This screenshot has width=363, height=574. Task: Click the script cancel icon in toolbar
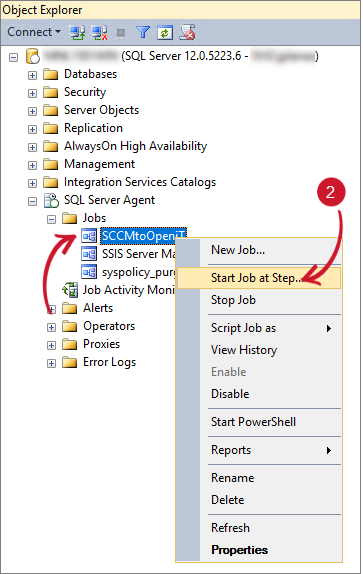click(x=187, y=32)
